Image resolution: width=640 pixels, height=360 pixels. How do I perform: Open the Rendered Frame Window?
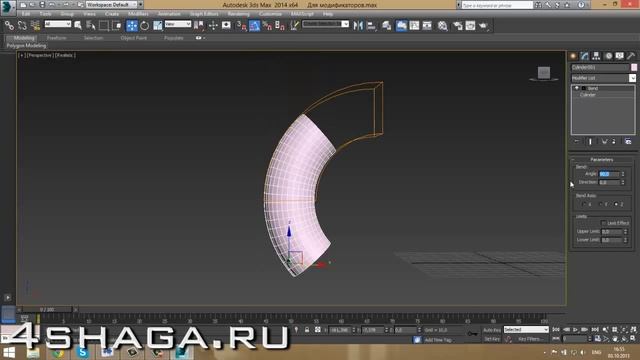470,26
